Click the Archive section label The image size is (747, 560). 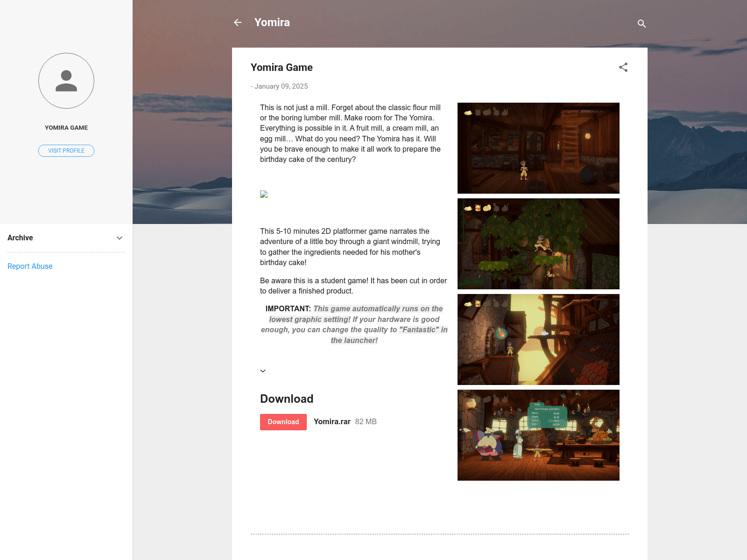(x=20, y=238)
